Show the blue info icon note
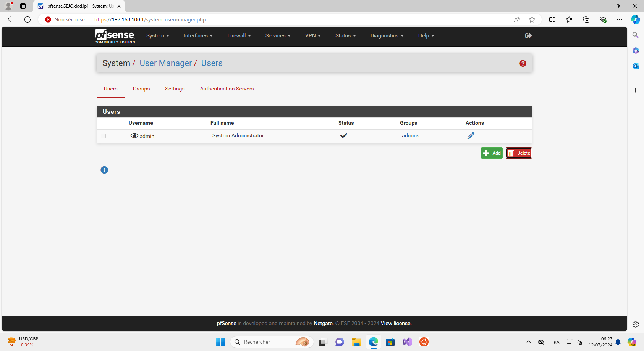Screen dimensions: 644x351 coord(104,170)
